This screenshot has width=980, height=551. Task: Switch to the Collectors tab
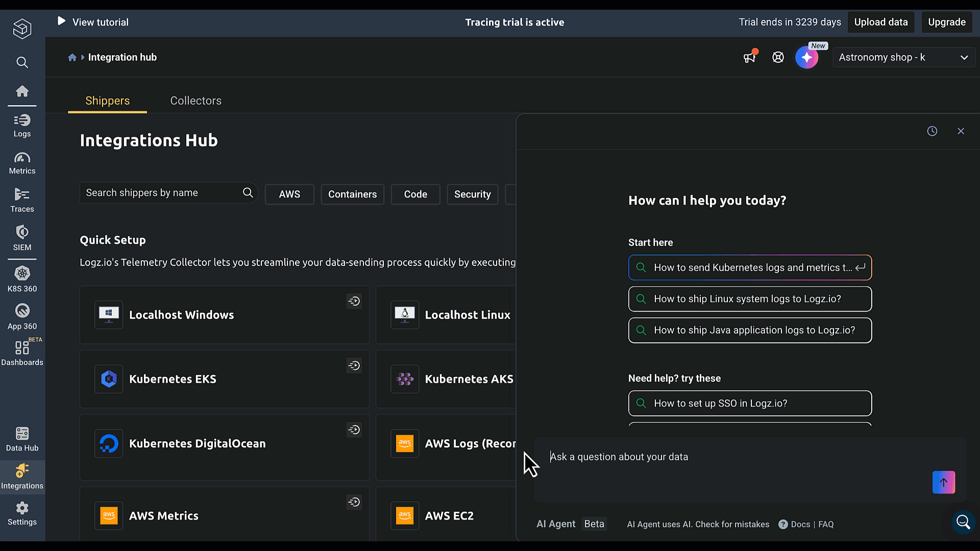[x=195, y=101]
